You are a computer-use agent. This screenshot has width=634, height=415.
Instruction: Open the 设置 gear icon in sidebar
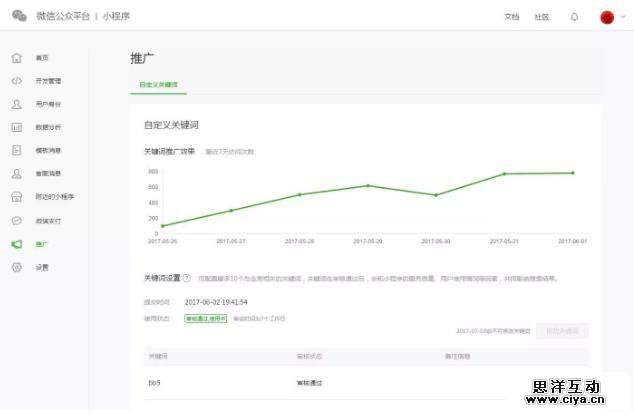tap(16, 267)
